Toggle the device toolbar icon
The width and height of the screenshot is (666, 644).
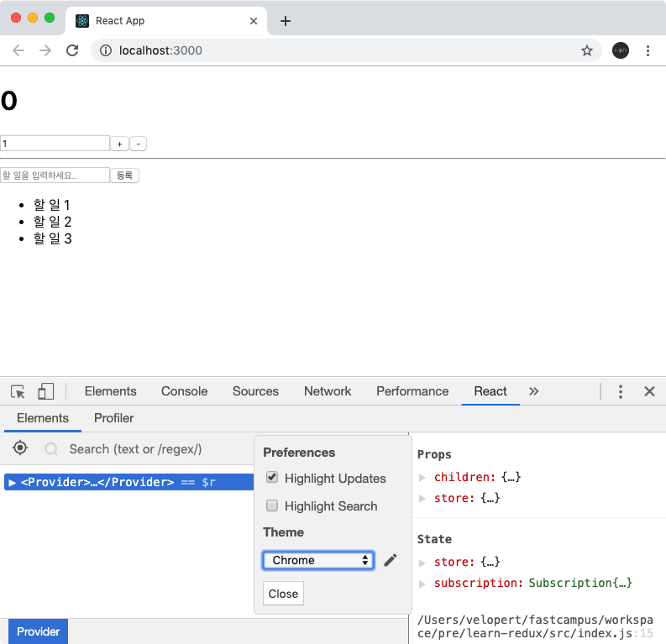tap(45, 391)
